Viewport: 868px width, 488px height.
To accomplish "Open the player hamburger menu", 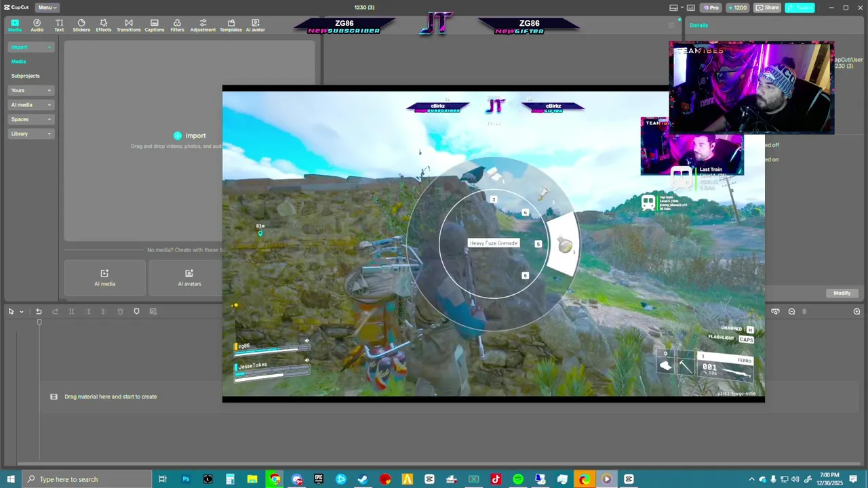I will coord(671,25).
